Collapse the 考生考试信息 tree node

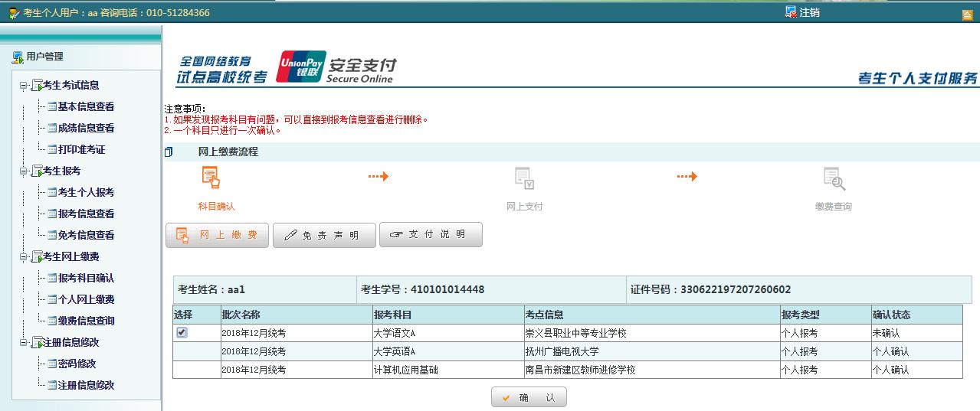pos(24,86)
